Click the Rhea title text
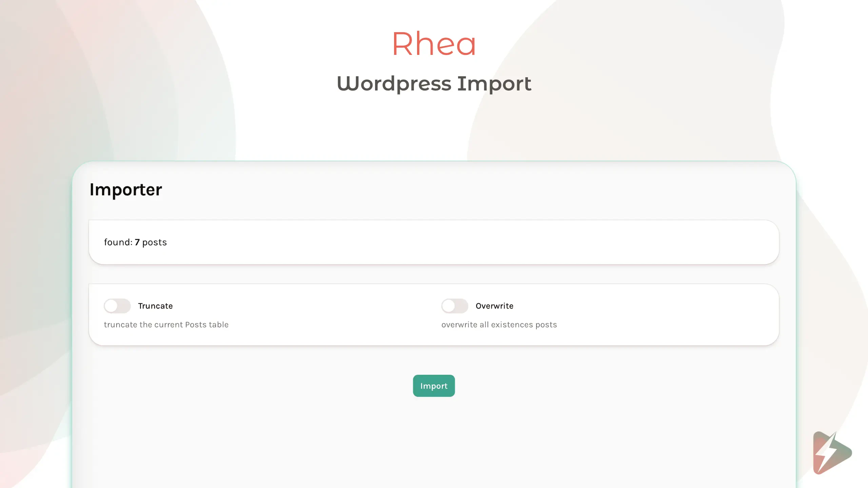 434,43
